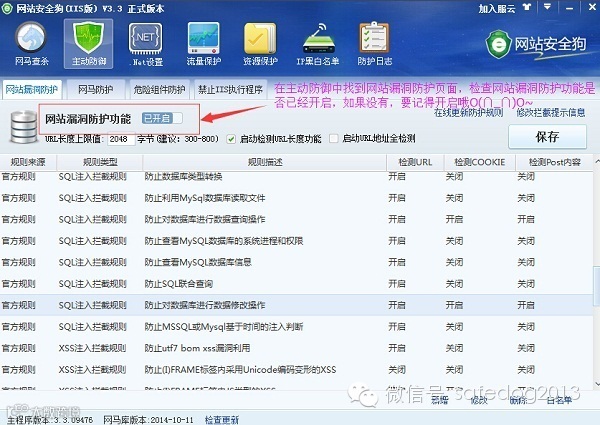
Task: Click the 检测Post内容 column header
Action: pyautogui.click(x=554, y=162)
